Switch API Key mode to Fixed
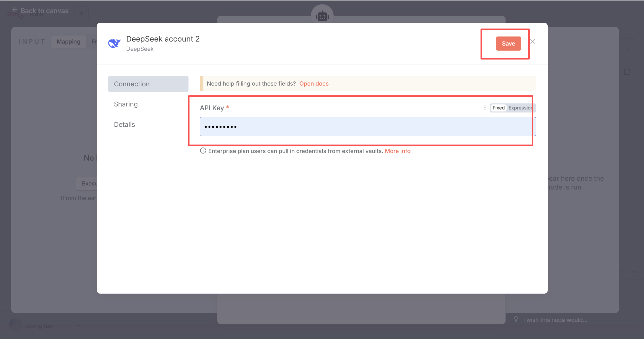644x339 pixels. point(498,108)
